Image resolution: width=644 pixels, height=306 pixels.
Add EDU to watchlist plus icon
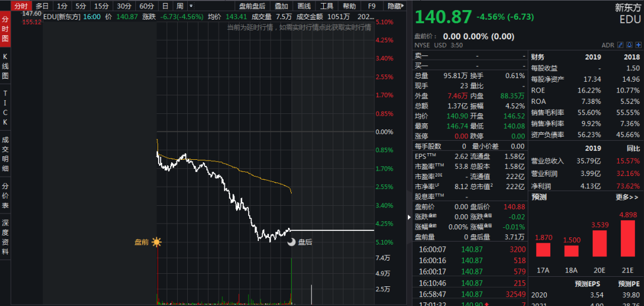pyautogui.click(x=638, y=45)
